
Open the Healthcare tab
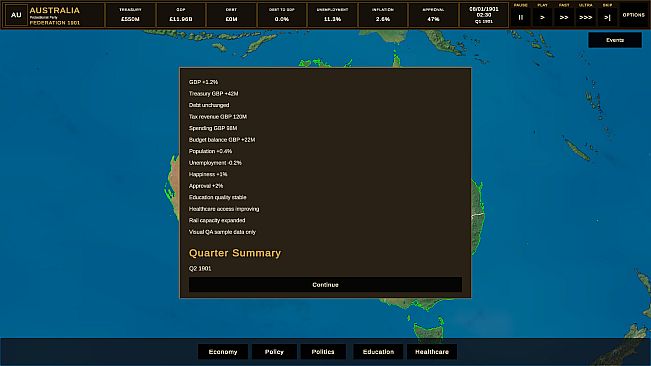pyautogui.click(x=432, y=352)
